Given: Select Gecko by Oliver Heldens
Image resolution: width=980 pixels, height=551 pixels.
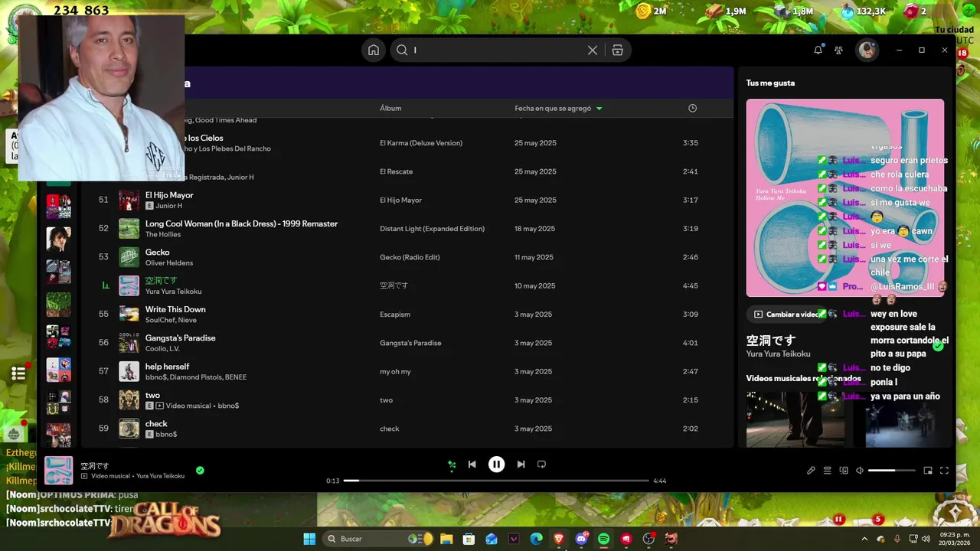Looking at the screenshot, I should (406, 257).
